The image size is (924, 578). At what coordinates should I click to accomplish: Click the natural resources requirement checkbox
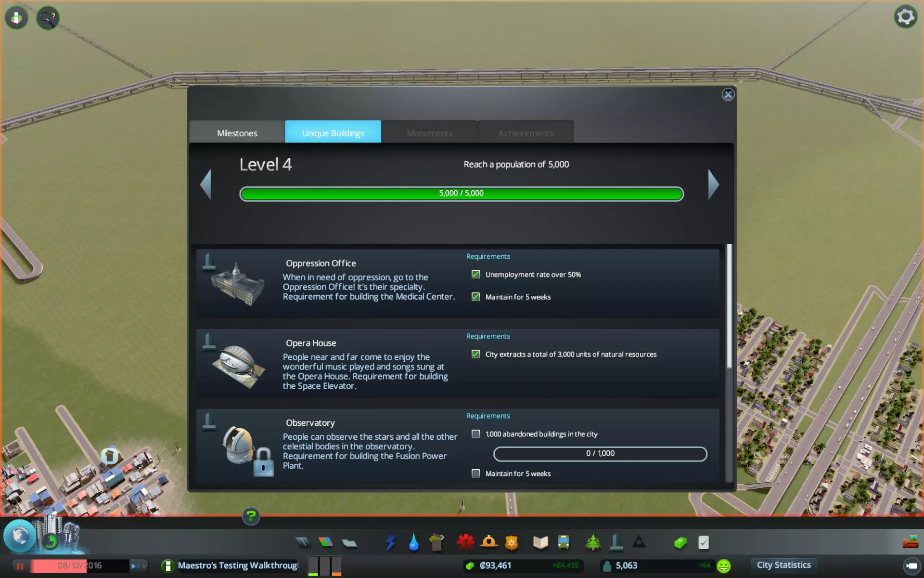click(475, 354)
